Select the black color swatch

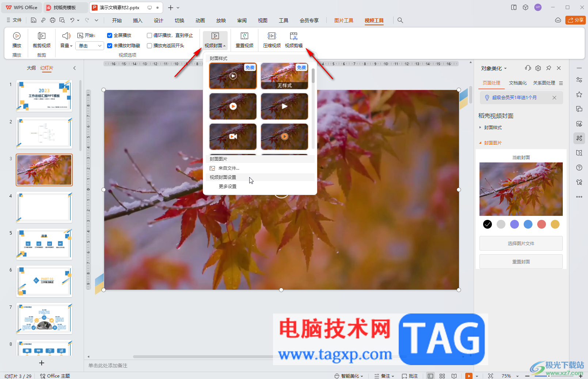[488, 224]
